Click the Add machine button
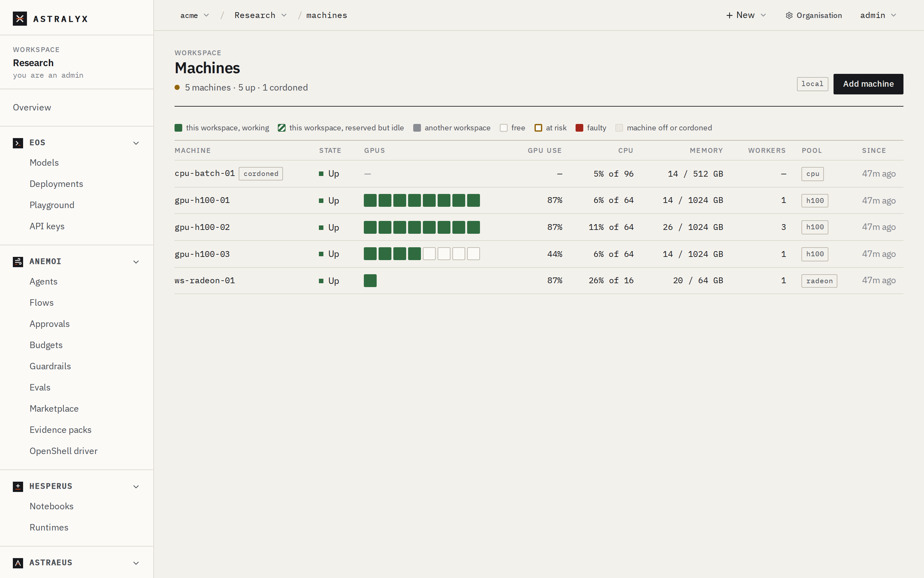The height and width of the screenshot is (578, 924). [x=868, y=84]
